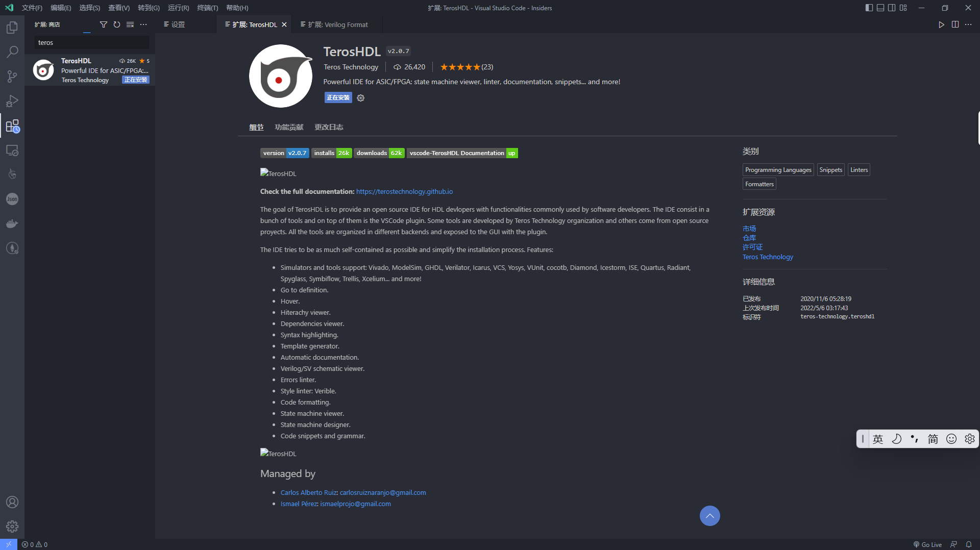Open the Search view icon
980x550 pixels.
click(x=12, y=52)
